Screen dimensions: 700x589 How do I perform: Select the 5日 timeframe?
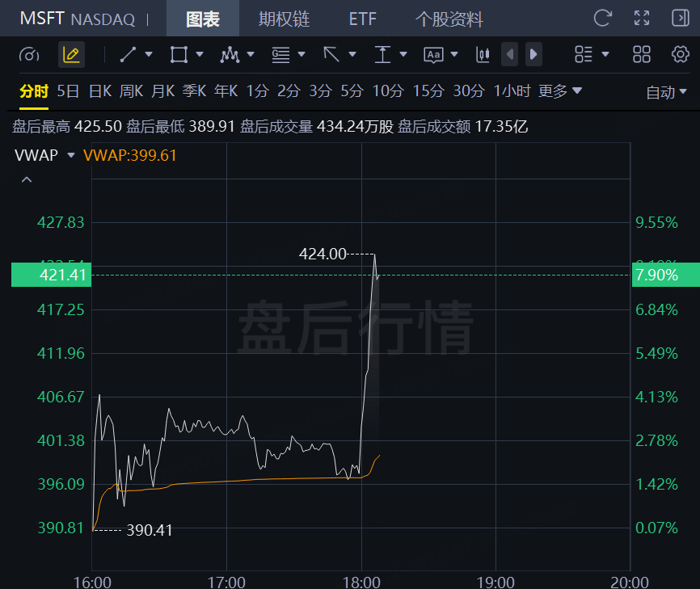click(68, 91)
